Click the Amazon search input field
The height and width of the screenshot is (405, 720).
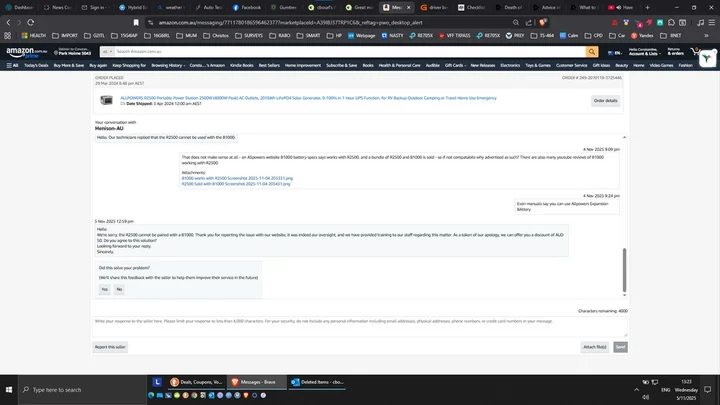(x=350, y=52)
